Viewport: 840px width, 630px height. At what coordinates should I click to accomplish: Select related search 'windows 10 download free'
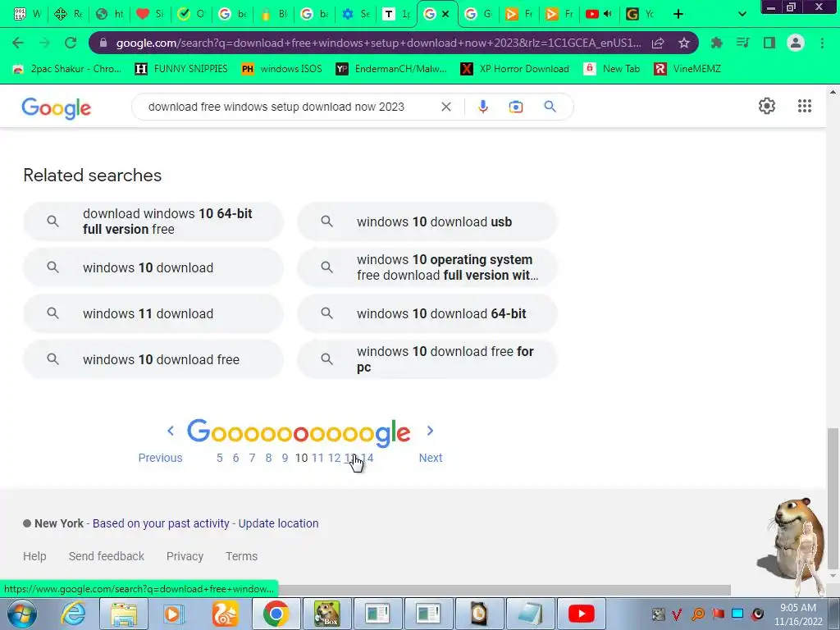153,359
